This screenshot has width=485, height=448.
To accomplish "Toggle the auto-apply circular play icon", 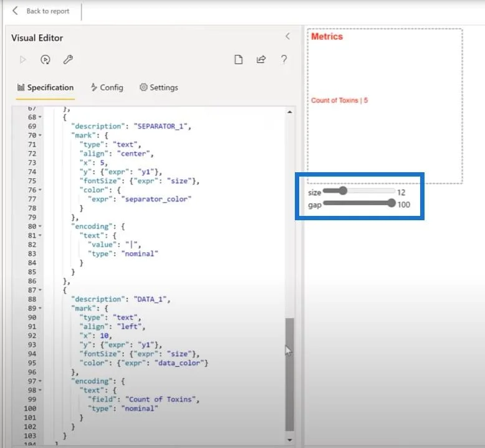I will (x=46, y=59).
